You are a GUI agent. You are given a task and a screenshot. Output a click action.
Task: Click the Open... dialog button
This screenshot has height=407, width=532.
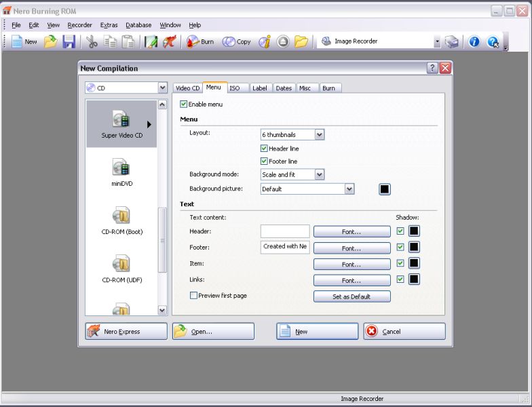pyautogui.click(x=213, y=331)
